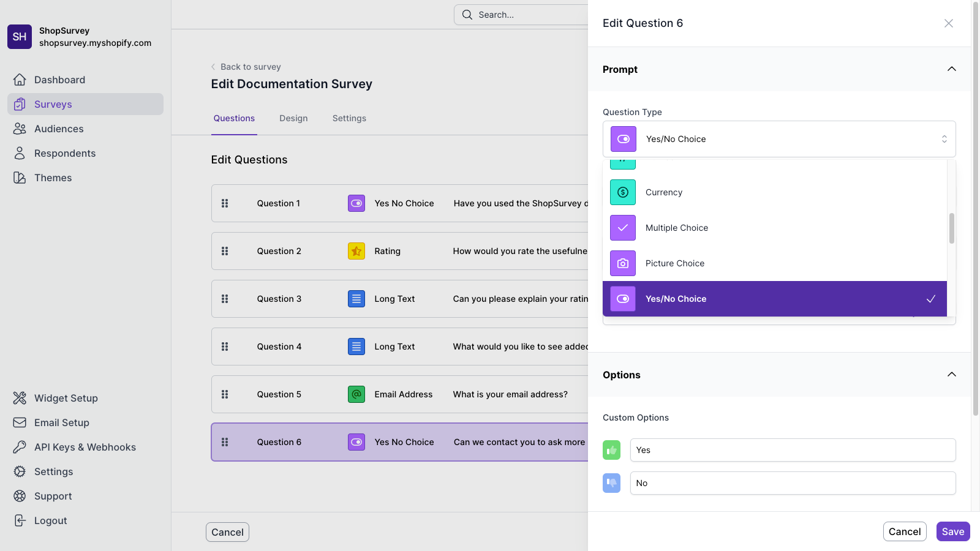Click the Audiences people icon
The width and height of the screenshot is (980, 551).
(x=20, y=129)
